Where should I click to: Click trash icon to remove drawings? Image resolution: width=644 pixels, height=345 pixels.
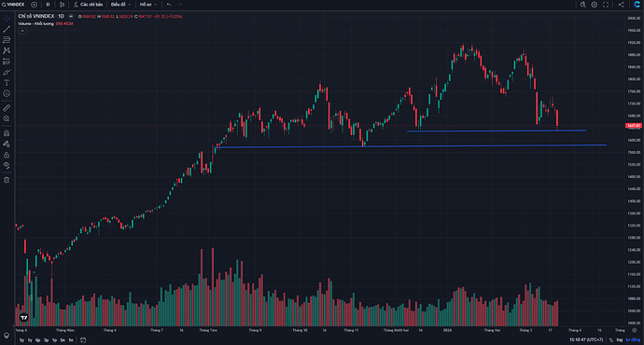click(7, 180)
